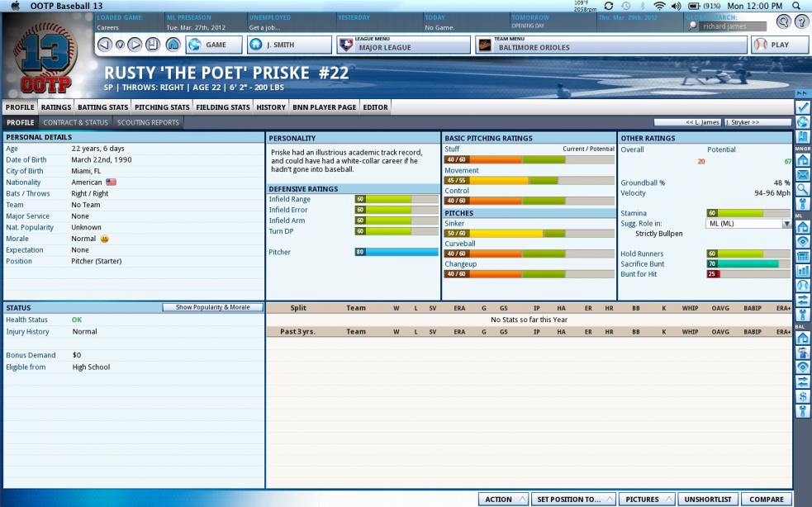This screenshot has height=507, width=812.
Task: Open the Sugg. Role in ML dropdown
Action: point(748,224)
